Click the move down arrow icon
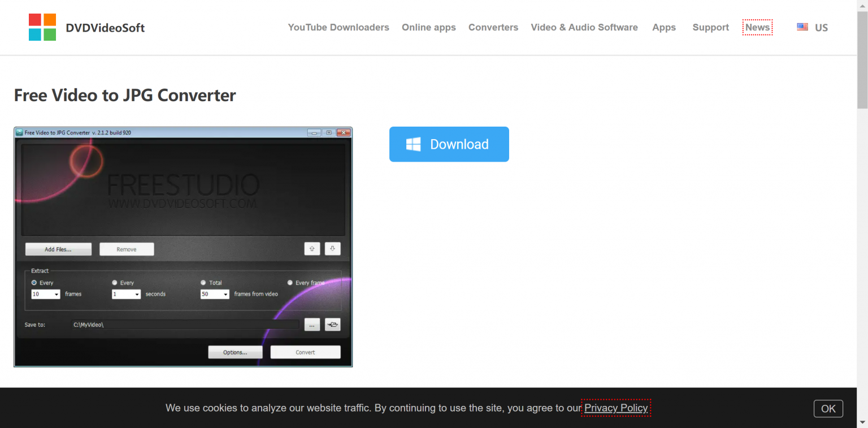Screen dimensions: 868x428 332,249
